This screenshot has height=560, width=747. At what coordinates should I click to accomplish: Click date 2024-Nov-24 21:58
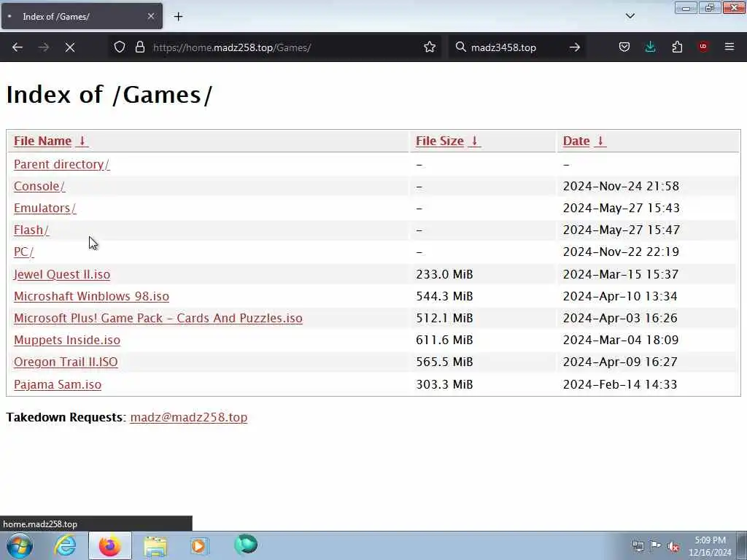coord(621,186)
